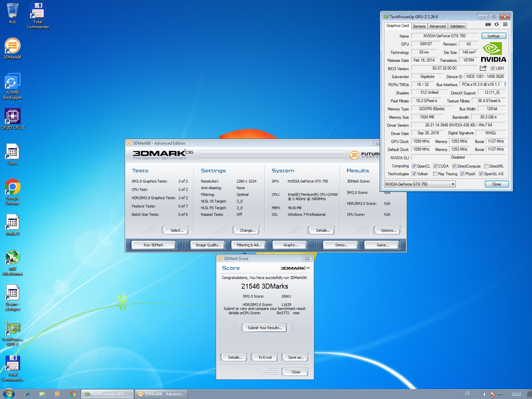Toggle the UEFI checkbox

tap(493, 68)
